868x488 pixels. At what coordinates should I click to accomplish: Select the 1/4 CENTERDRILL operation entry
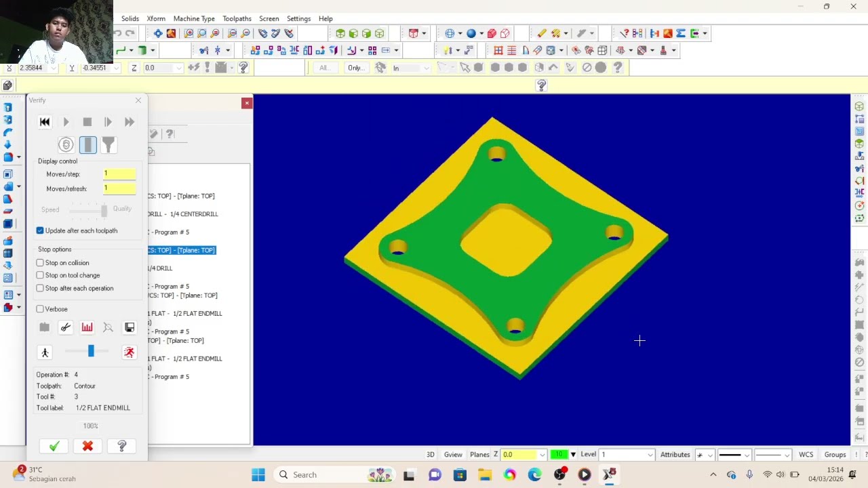point(183,214)
